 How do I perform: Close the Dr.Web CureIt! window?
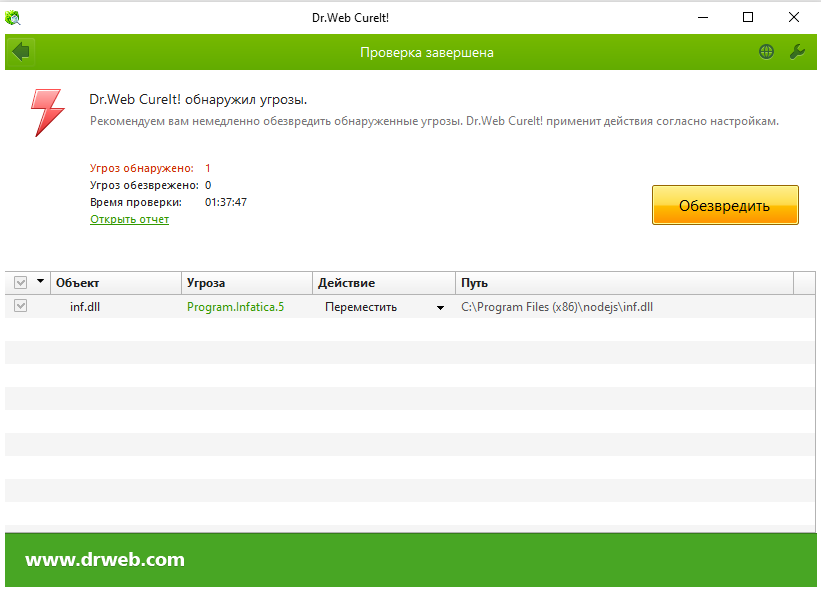[794, 17]
